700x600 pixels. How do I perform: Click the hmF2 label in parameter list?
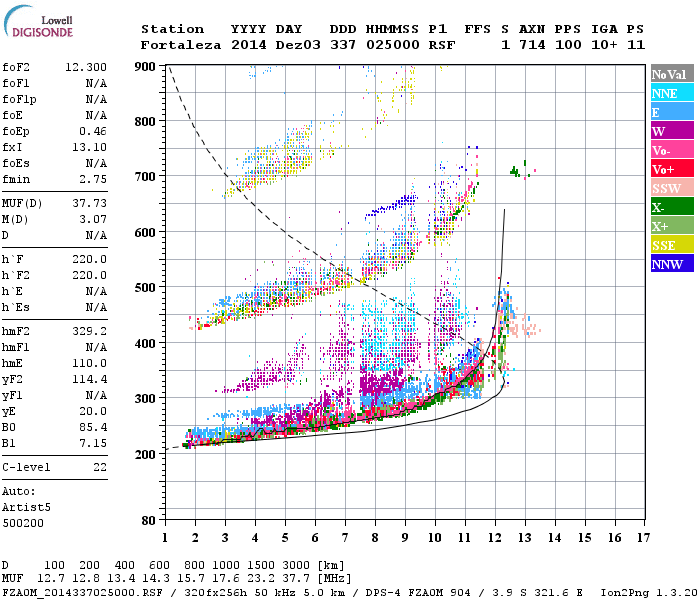(16, 331)
